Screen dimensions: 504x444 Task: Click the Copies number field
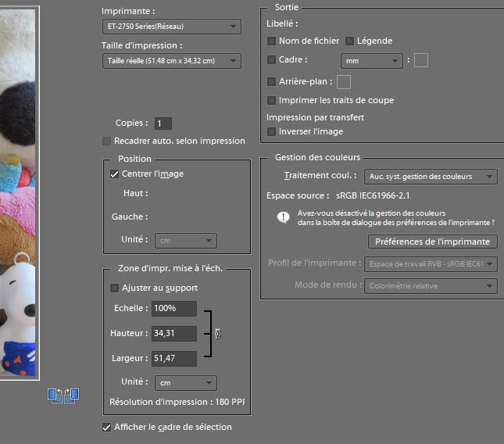pos(163,124)
